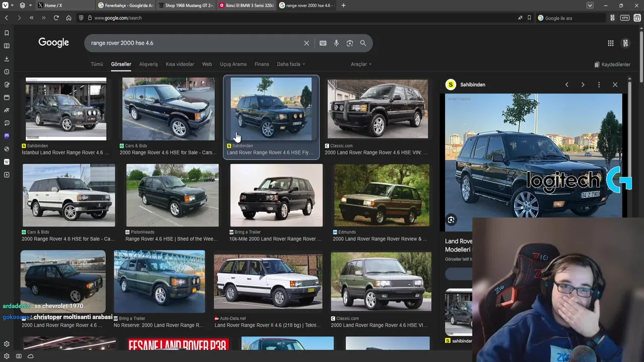
Task: Go to browser home page
Action: (68, 18)
